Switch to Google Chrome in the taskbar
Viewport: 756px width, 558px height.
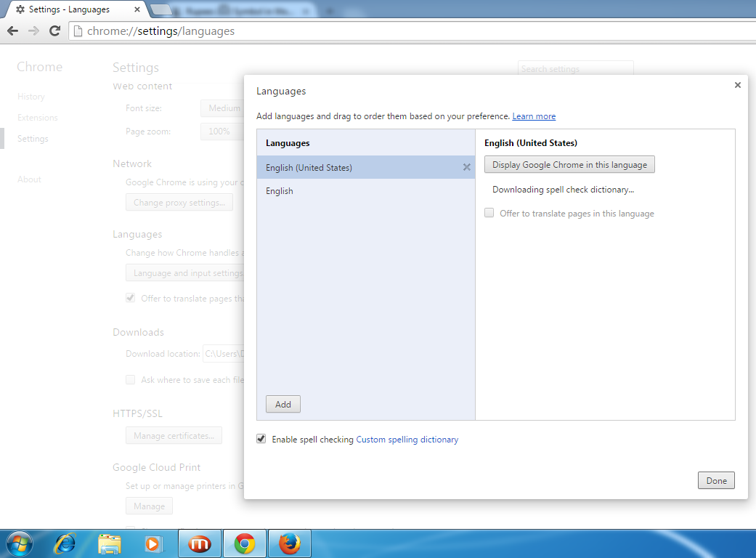pos(245,544)
